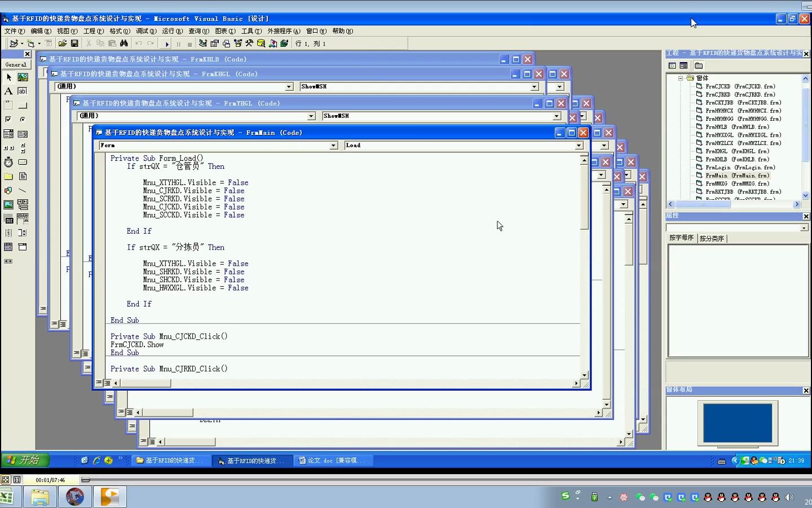Open the Load procedure dropdown in FrmMain
812x508 pixels.
pos(579,146)
